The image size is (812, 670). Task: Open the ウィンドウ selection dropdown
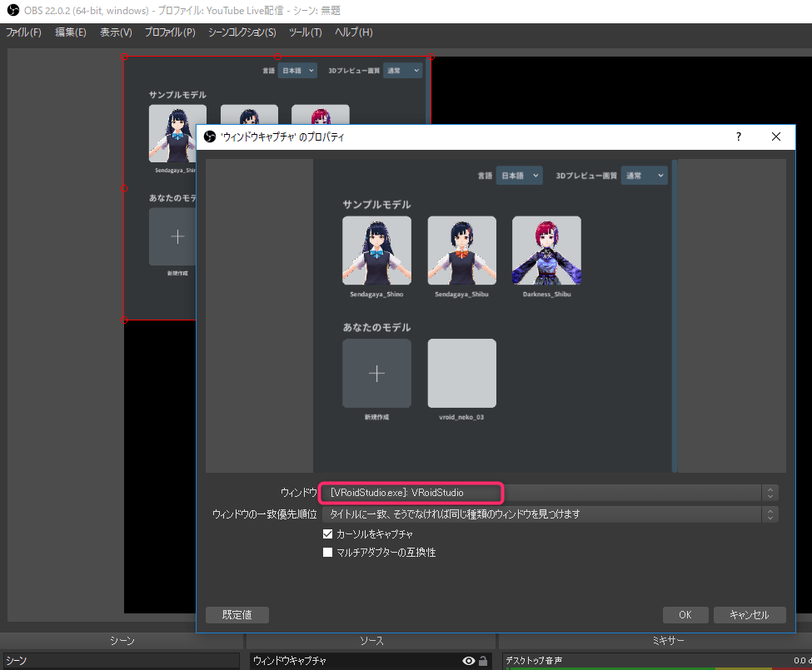pos(550,493)
